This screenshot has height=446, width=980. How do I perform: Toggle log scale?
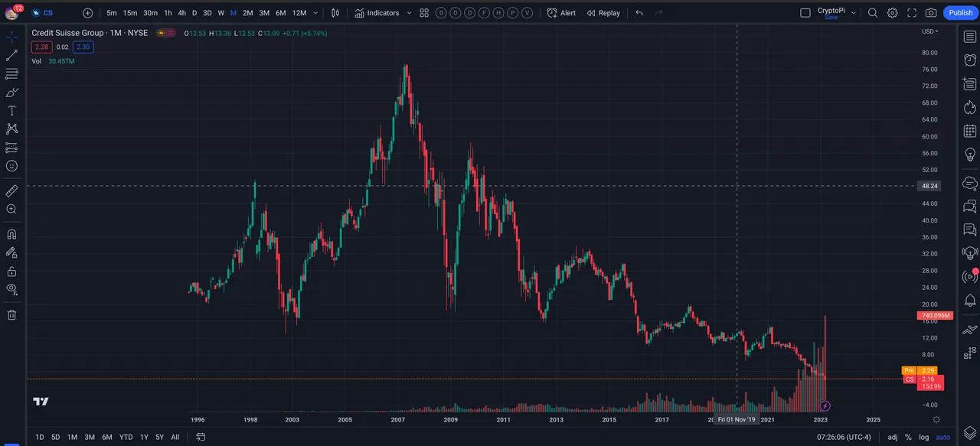point(924,438)
